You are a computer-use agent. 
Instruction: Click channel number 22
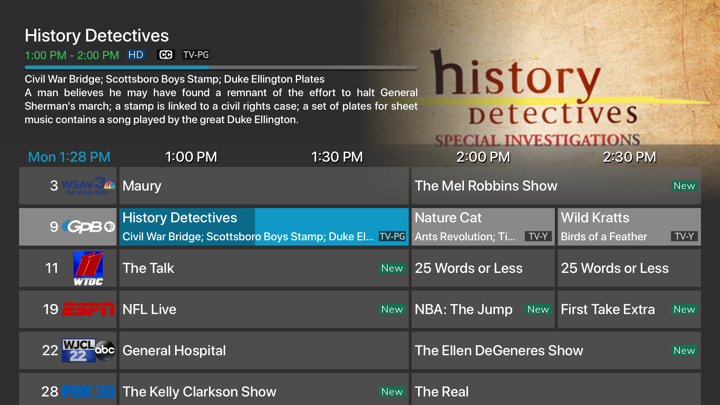pyautogui.click(x=50, y=351)
